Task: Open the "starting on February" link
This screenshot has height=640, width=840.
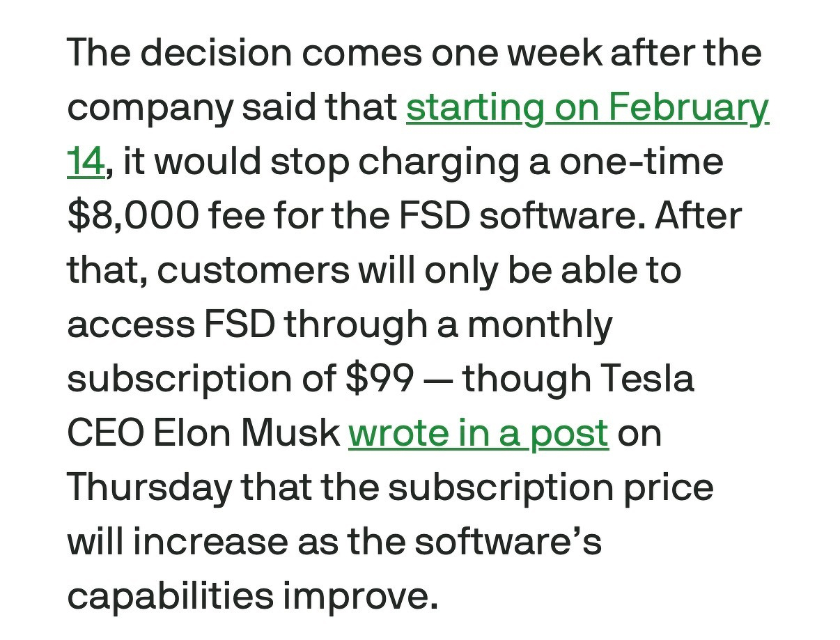Action: (x=587, y=108)
